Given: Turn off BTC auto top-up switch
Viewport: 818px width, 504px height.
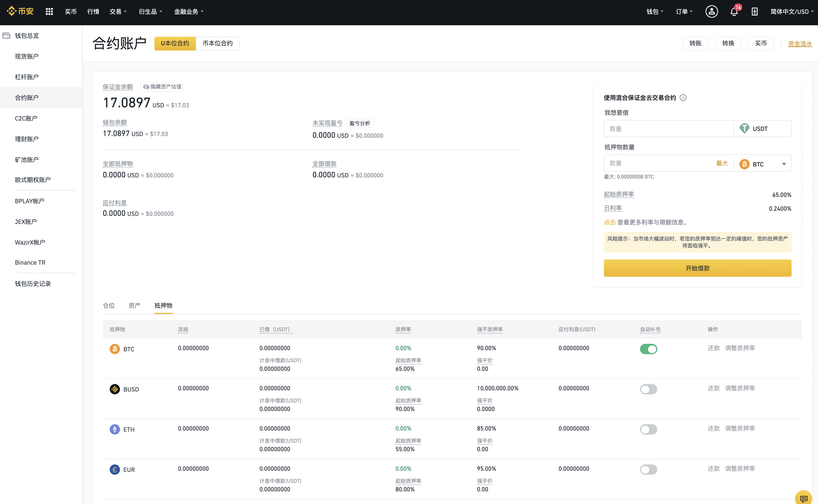Looking at the screenshot, I should point(648,349).
